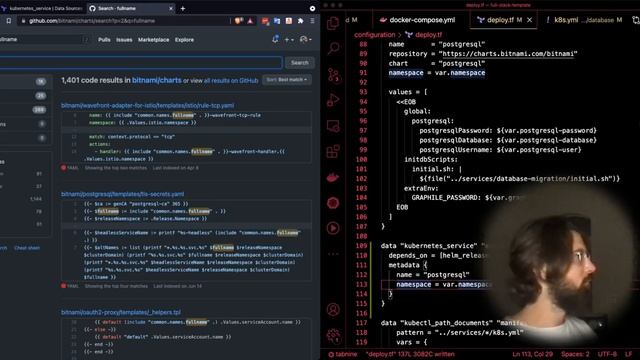Click 'UTF-8' encoding status item
Screen dimensions: 640x360
607,354
